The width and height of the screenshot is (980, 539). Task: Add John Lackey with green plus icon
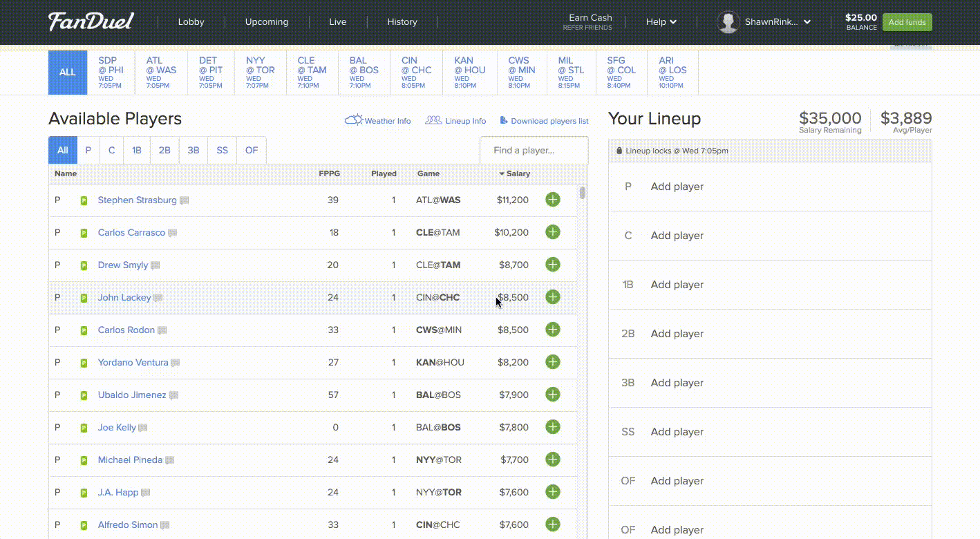tap(553, 297)
